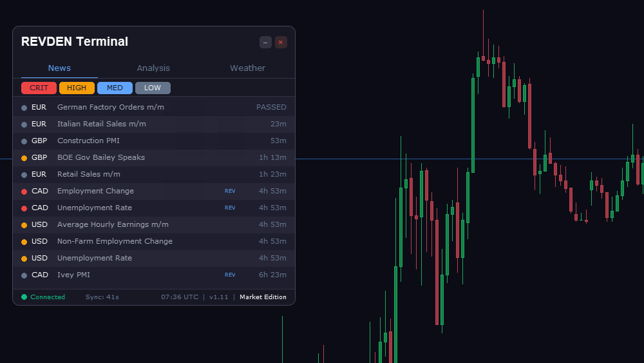Open the Weather tab
The image size is (644, 363).
(x=247, y=68)
